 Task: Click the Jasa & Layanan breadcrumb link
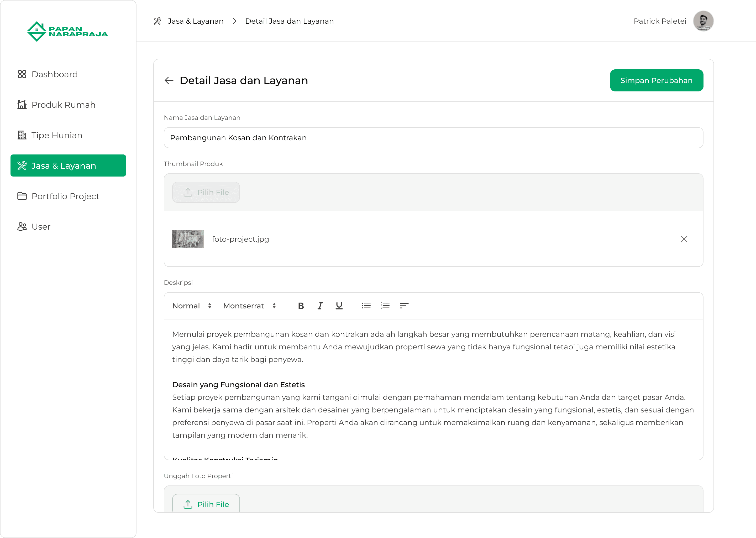point(195,21)
